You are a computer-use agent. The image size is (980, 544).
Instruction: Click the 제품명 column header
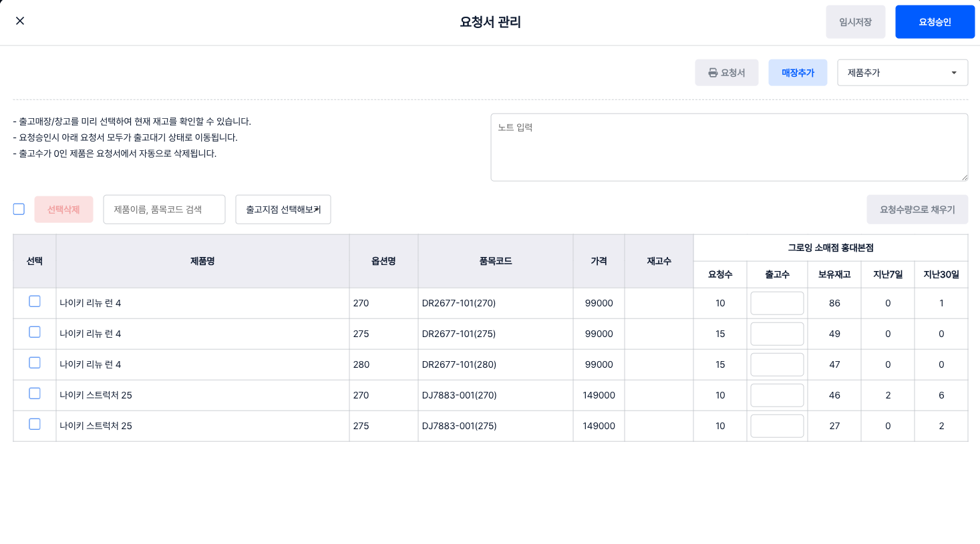(202, 261)
